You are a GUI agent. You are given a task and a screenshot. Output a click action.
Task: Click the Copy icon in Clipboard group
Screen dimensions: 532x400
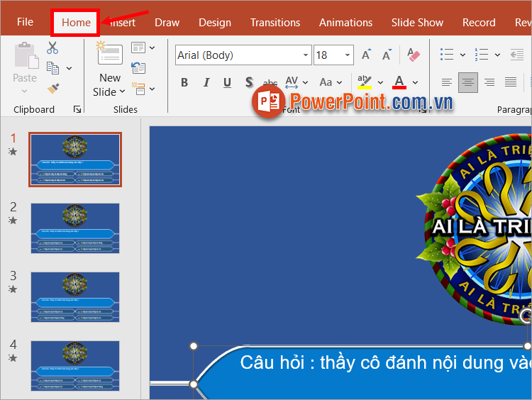[x=52, y=68]
